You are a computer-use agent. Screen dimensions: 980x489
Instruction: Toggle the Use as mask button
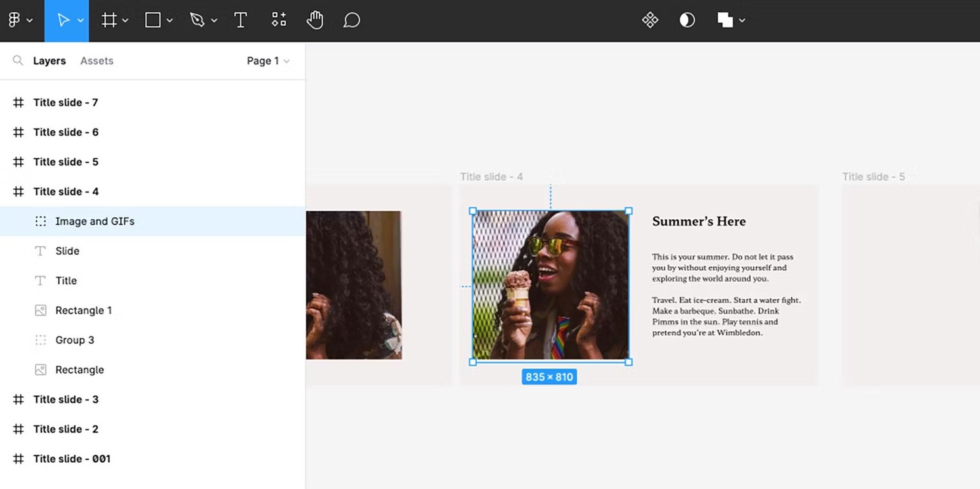(x=687, y=20)
